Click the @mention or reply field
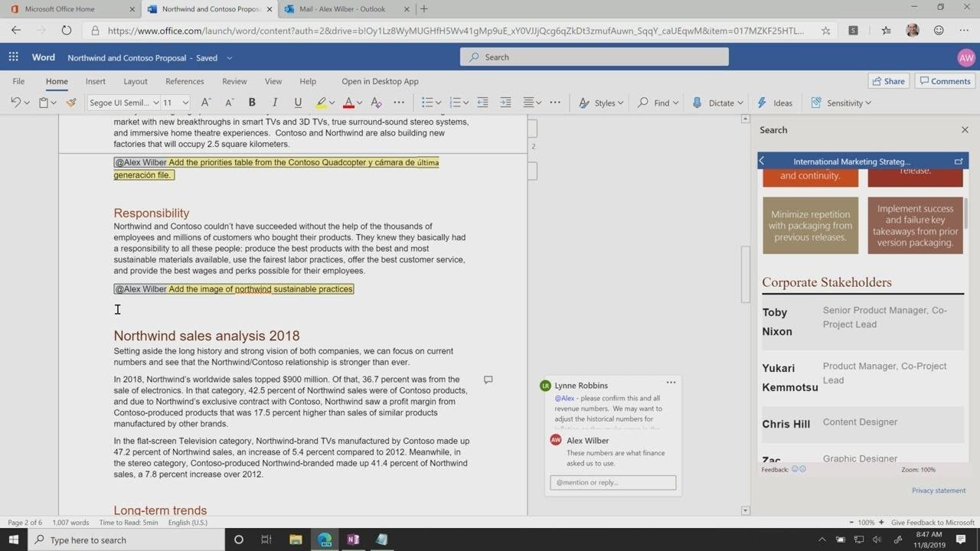Image resolution: width=980 pixels, height=551 pixels. [612, 482]
